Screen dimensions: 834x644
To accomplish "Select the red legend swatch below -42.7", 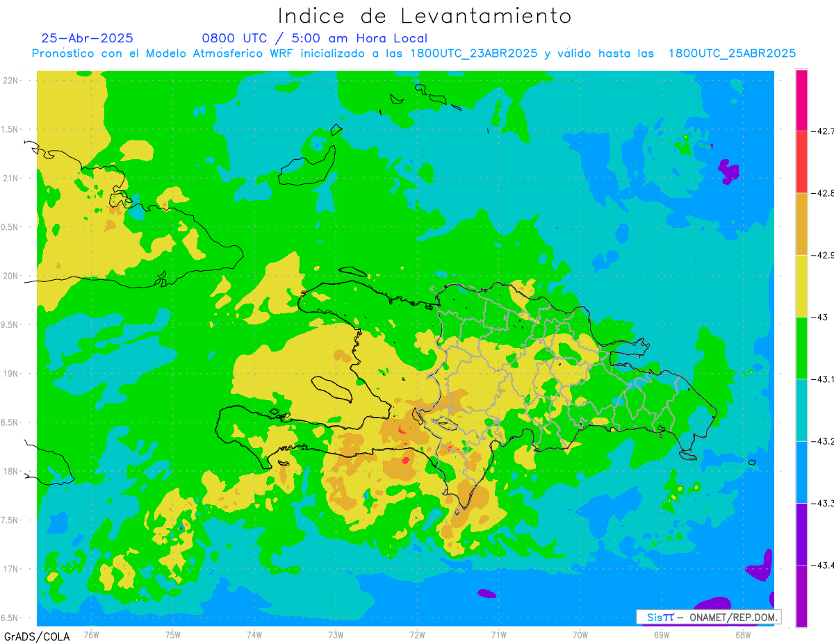I will tap(801, 162).
